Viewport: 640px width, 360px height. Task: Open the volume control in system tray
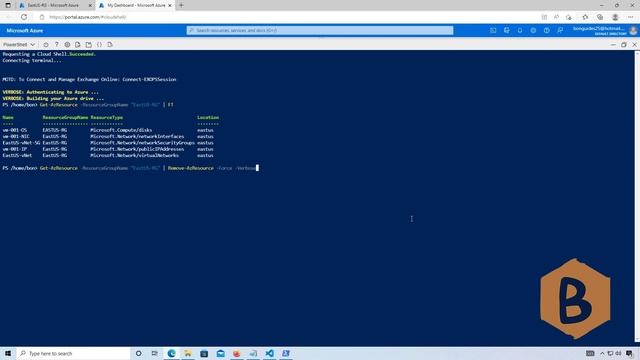pyautogui.click(x=618, y=353)
